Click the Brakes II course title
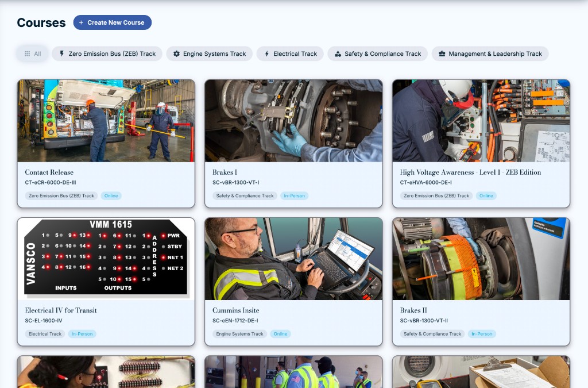This screenshot has width=588, height=388. coord(413,310)
